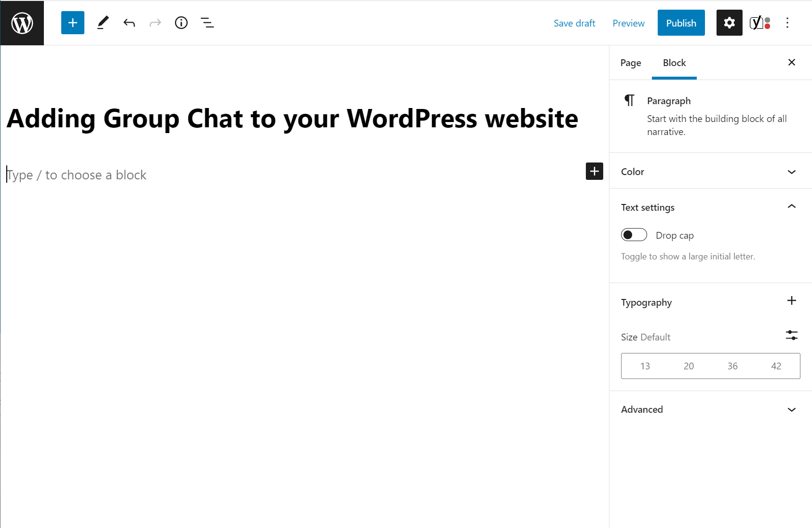
Task: Redo the last undone change
Action: 155,23
